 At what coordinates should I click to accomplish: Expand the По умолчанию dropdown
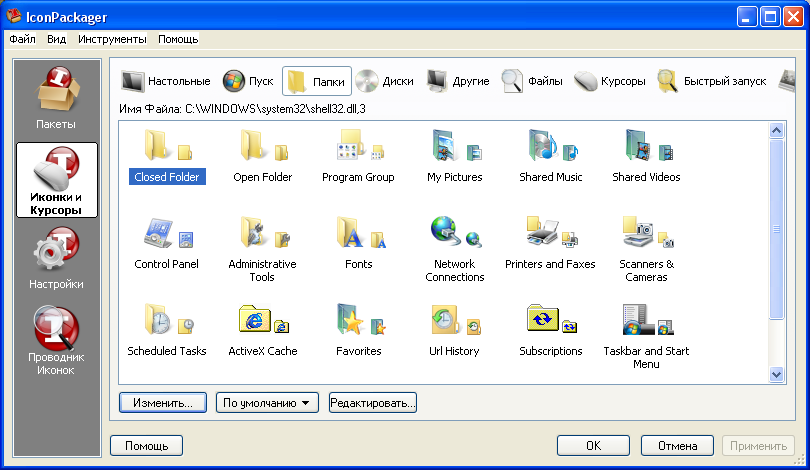266,403
